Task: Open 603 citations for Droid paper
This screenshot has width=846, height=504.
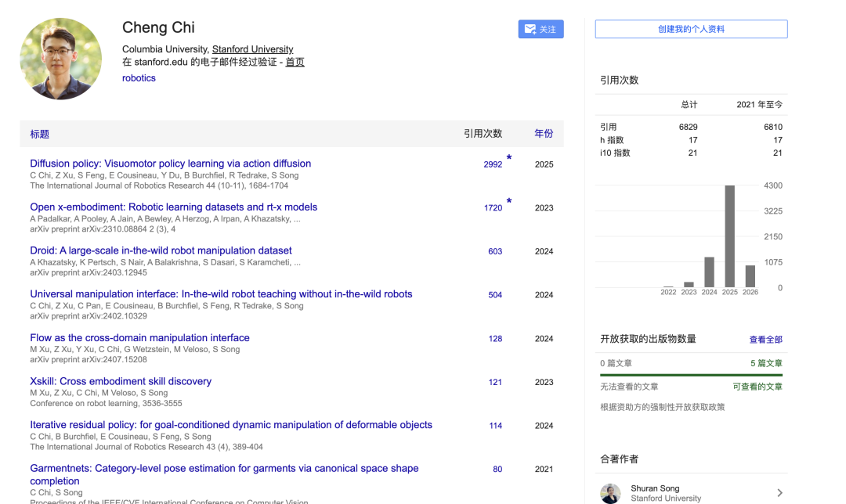Action: [x=495, y=251]
